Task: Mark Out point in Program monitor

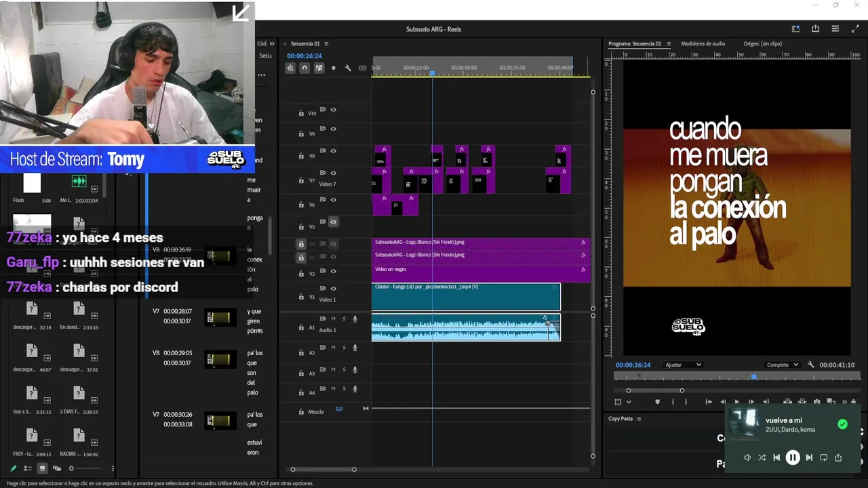Action: (x=686, y=402)
